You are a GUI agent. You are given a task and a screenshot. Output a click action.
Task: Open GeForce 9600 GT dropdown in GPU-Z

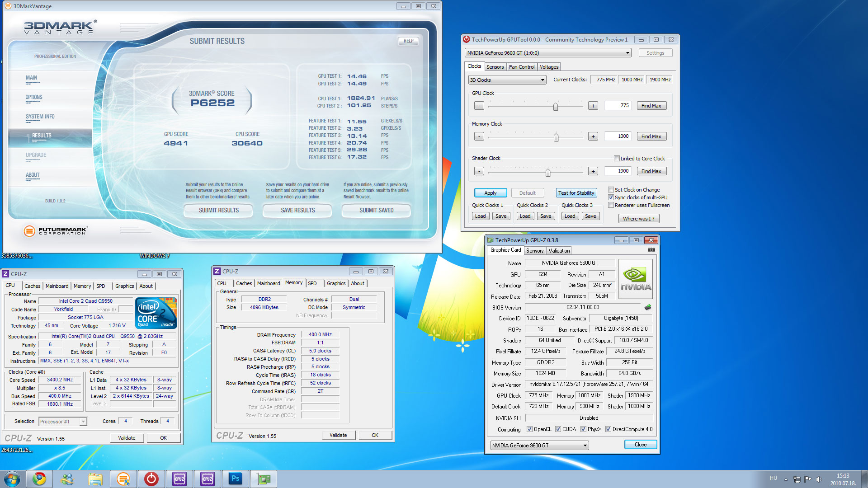tap(539, 446)
